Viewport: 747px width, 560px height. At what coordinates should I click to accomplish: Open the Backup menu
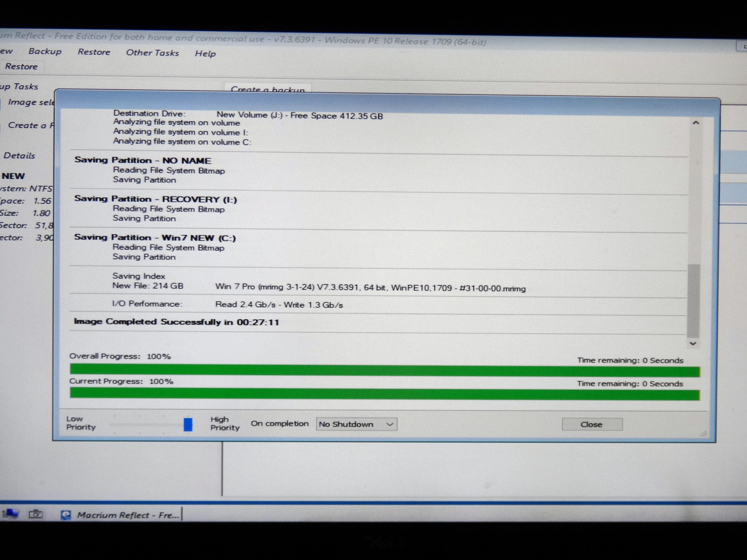45,51
